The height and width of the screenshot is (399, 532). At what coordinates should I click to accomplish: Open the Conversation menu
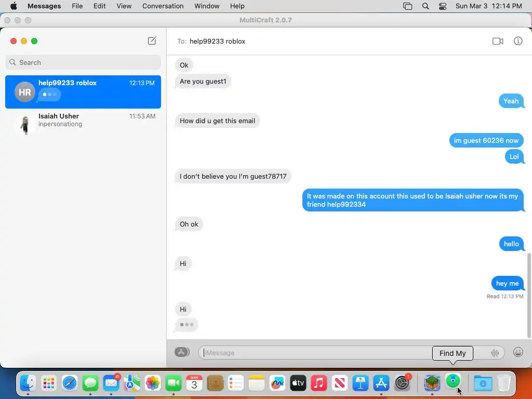(163, 6)
